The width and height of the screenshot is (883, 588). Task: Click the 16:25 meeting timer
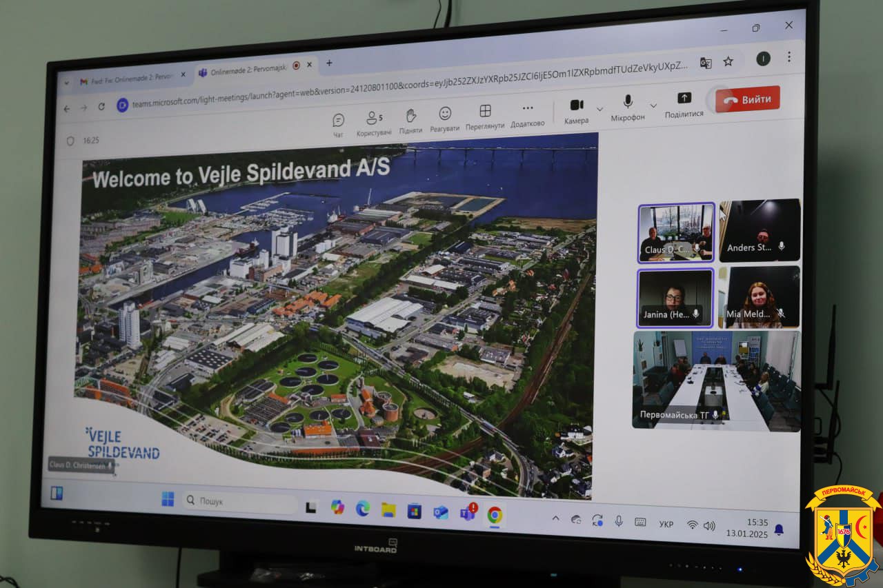pos(91,140)
